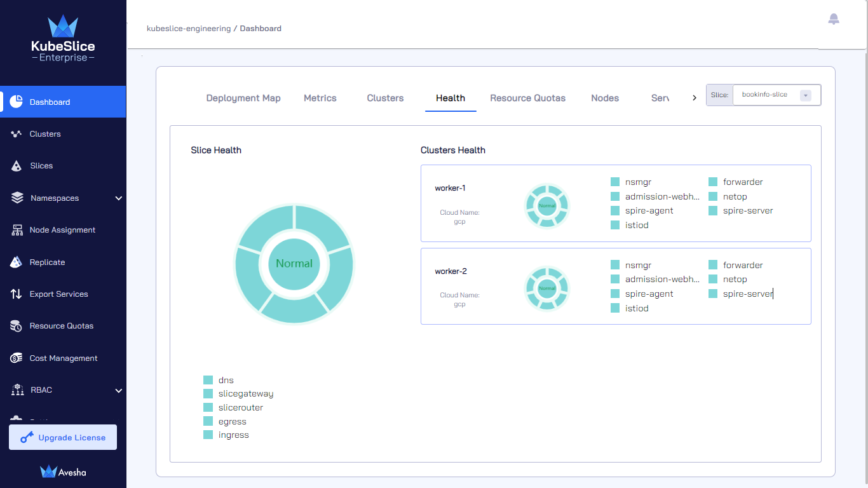
Task: Click the key icon on Upgrade License
Action: tap(27, 437)
